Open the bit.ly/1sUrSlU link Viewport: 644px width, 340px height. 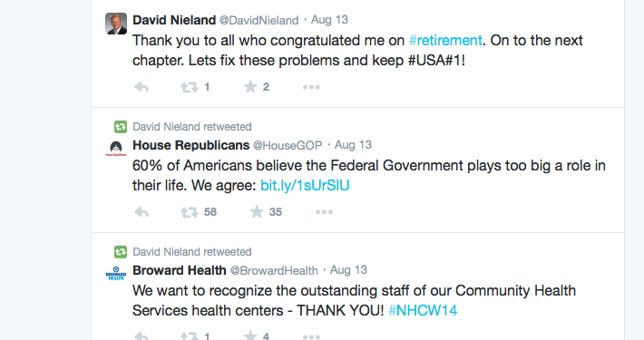305,186
